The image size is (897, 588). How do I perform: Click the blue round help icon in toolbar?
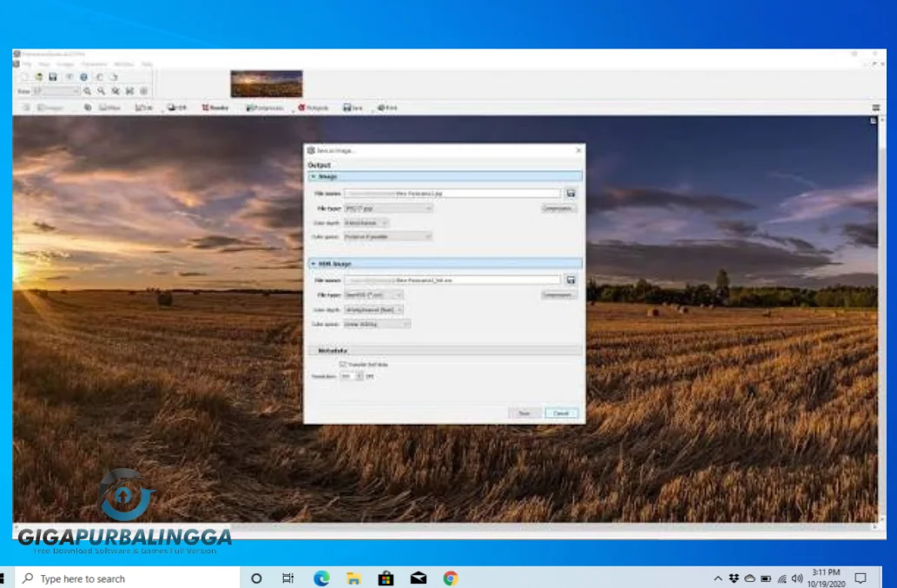(83, 77)
